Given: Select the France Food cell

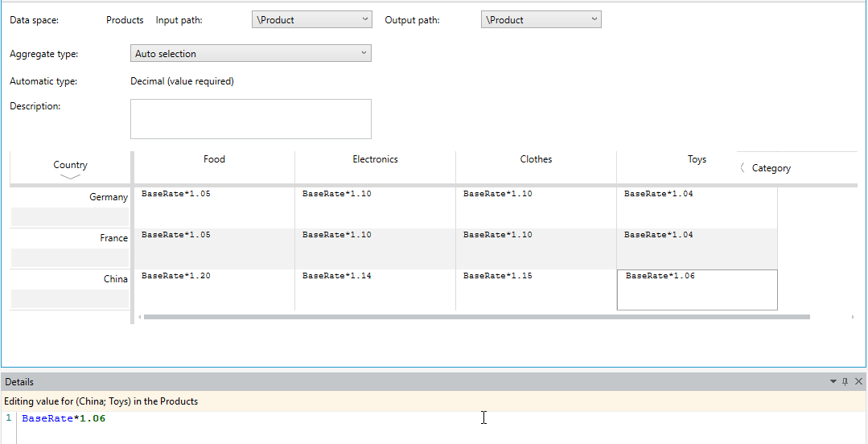Looking at the screenshot, I should click(x=214, y=249).
